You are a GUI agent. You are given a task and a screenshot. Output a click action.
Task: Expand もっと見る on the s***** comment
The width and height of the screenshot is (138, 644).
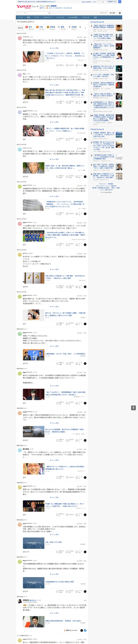coord(54,270)
